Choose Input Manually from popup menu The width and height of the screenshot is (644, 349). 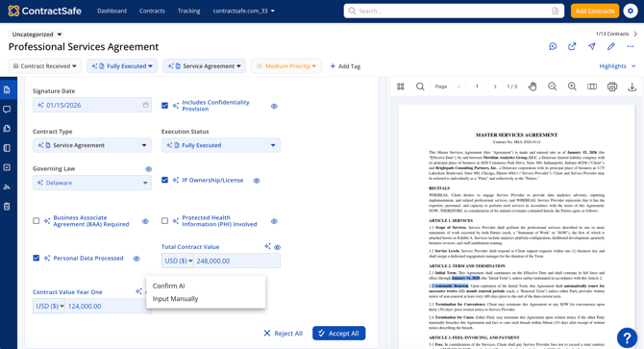click(206, 298)
